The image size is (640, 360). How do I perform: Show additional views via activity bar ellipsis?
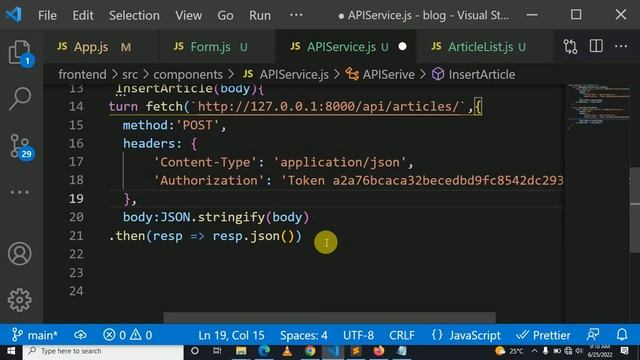click(x=20, y=192)
